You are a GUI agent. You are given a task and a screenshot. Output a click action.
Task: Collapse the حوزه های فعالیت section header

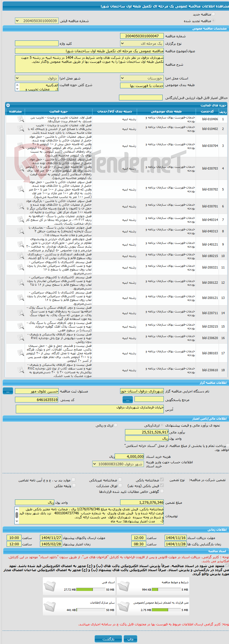point(8,105)
